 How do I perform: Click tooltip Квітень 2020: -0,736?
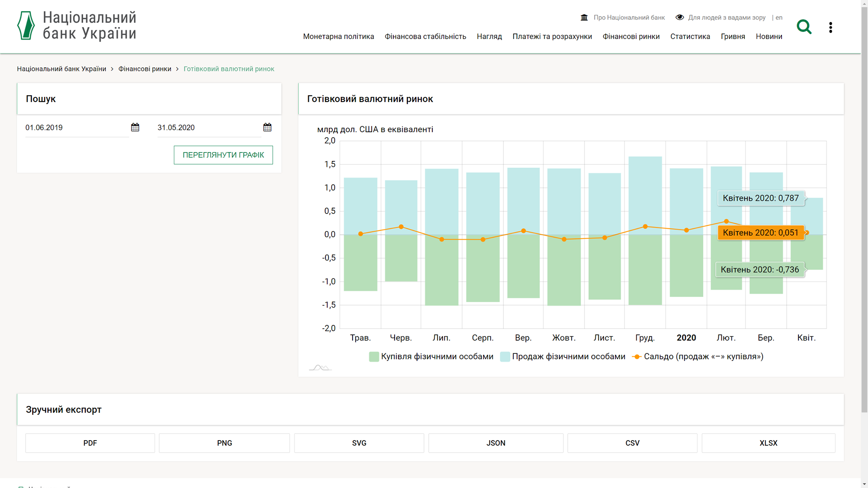click(x=759, y=269)
